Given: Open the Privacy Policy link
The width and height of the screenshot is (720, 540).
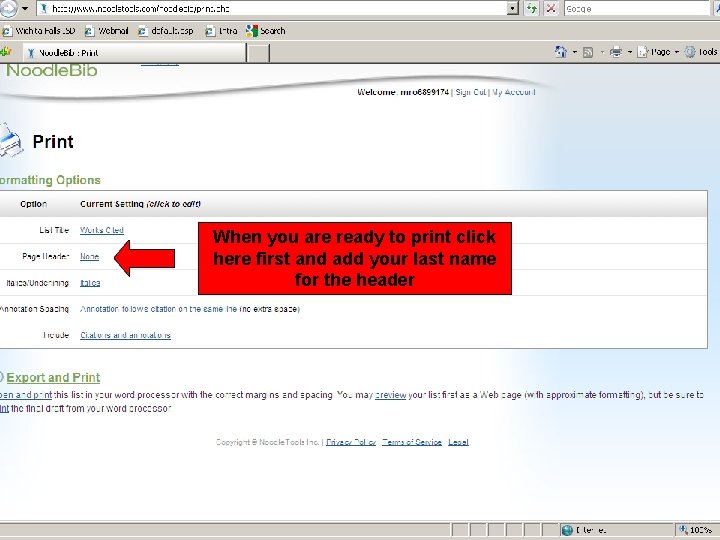Looking at the screenshot, I should point(351,442).
